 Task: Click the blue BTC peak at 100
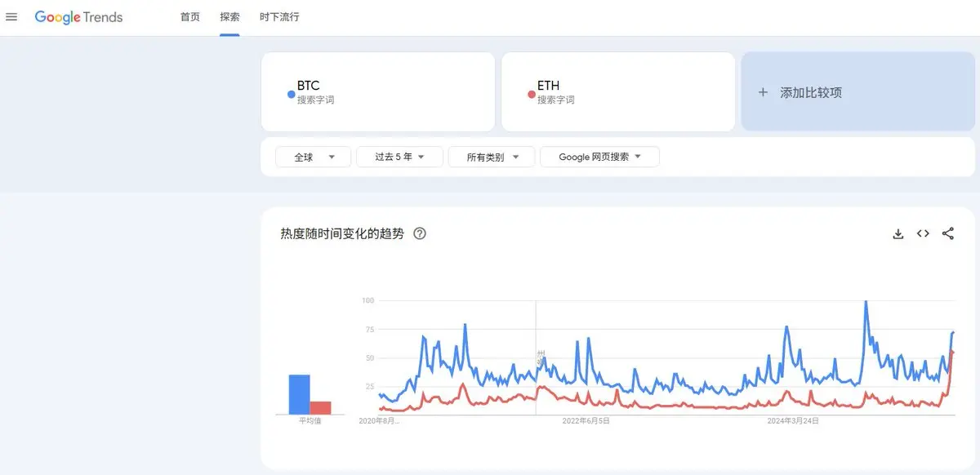(865, 303)
